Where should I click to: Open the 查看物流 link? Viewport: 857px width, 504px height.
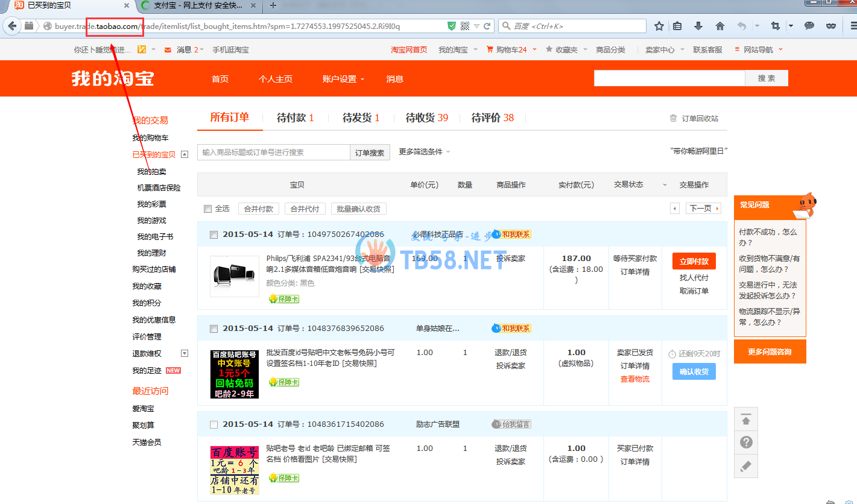pos(635,379)
